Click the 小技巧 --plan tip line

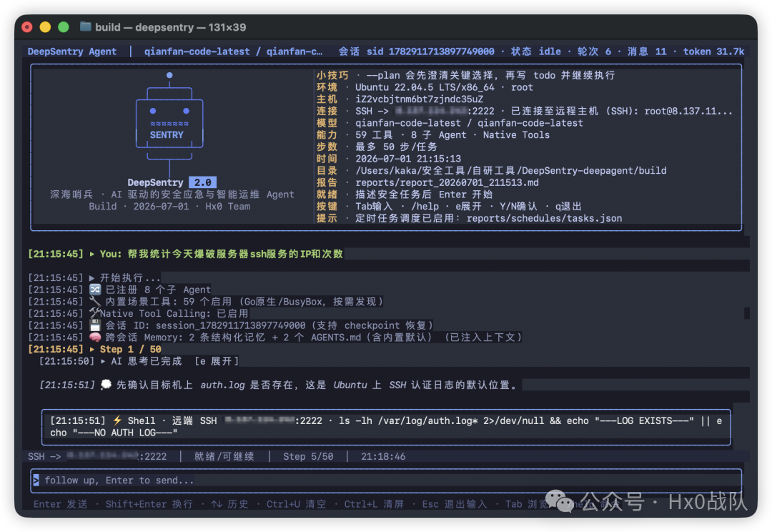[465, 75]
